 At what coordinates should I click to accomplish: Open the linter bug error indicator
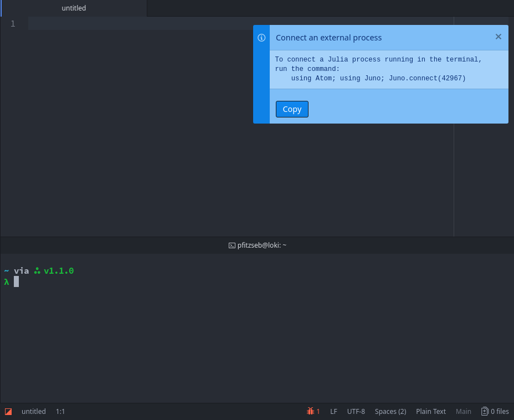tap(313, 411)
